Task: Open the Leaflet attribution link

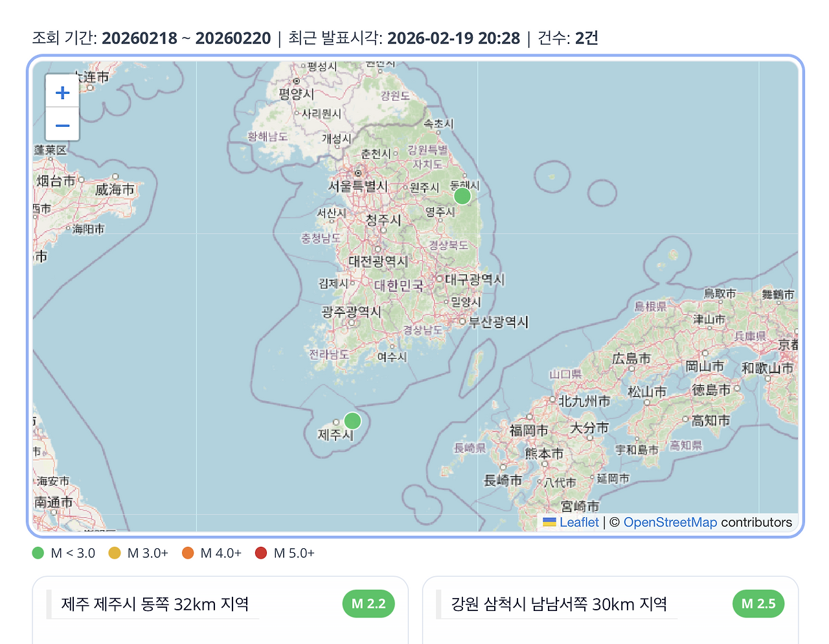Action: click(x=578, y=522)
